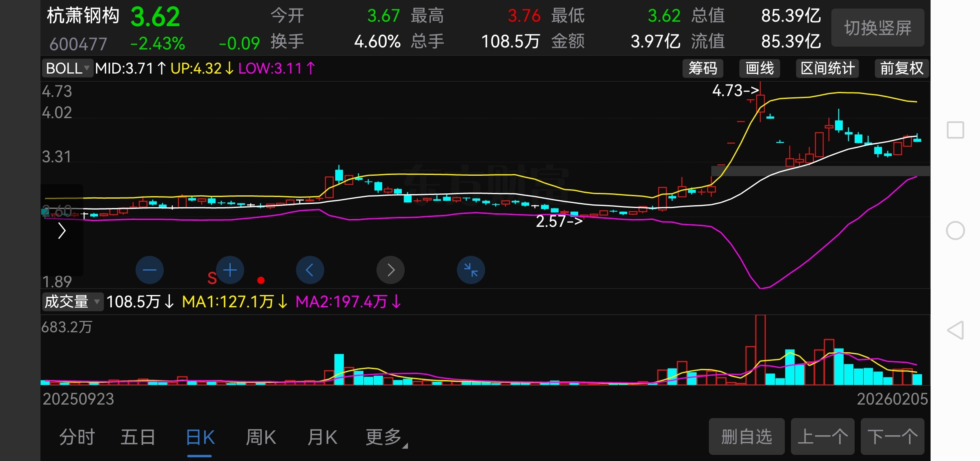Toggle 前复权 price adjustment
980x461 pixels.
point(901,68)
